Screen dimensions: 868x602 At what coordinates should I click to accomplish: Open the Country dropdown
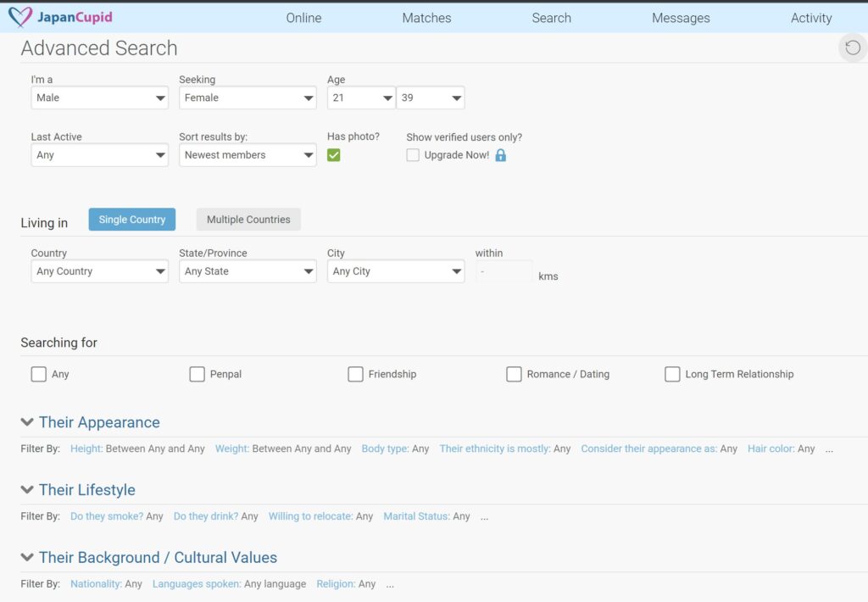pyautogui.click(x=99, y=271)
